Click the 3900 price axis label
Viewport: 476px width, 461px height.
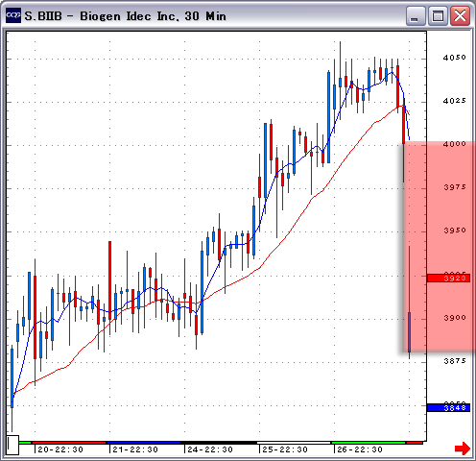(x=455, y=318)
